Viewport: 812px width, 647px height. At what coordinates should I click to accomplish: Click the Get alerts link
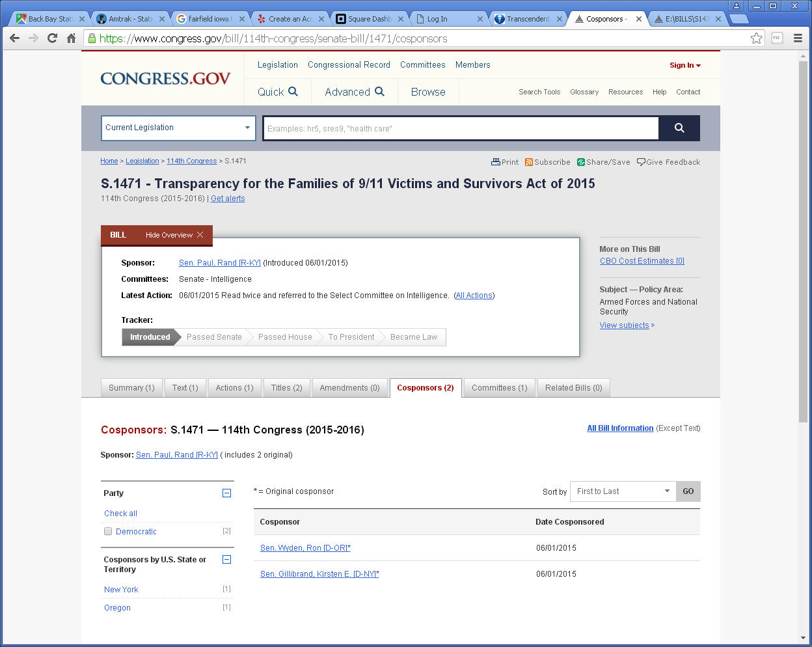tap(228, 199)
